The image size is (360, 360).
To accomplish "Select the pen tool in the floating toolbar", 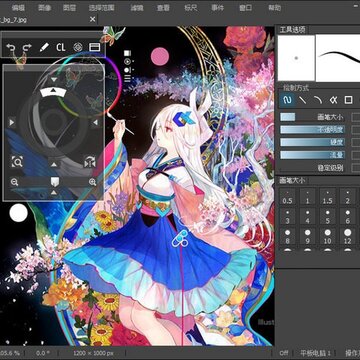I will pos(44,47).
